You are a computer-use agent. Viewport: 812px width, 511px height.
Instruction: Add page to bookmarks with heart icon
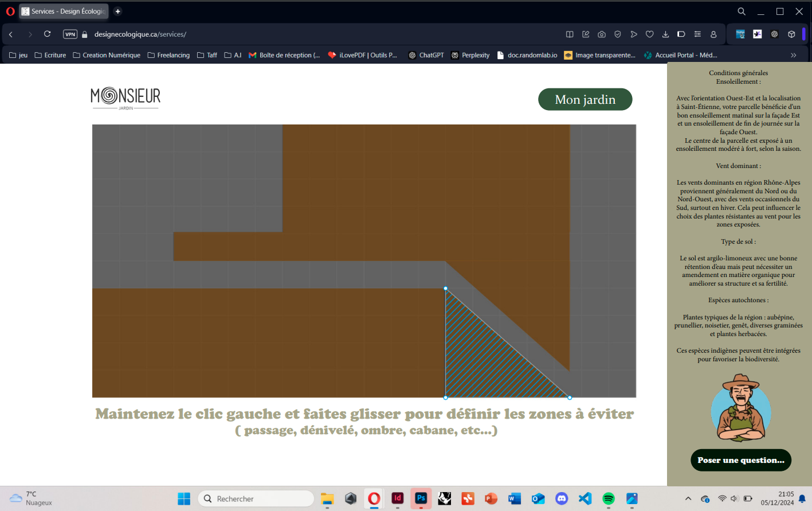pos(649,34)
